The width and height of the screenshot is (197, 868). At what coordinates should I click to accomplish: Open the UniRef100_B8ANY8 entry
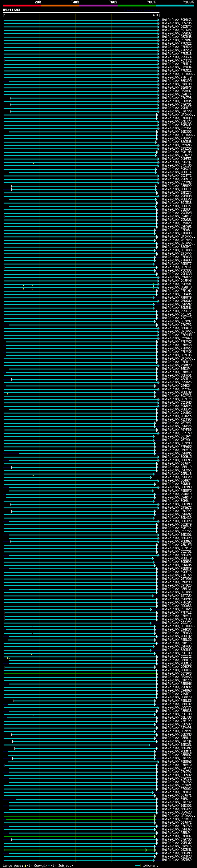(176, 88)
